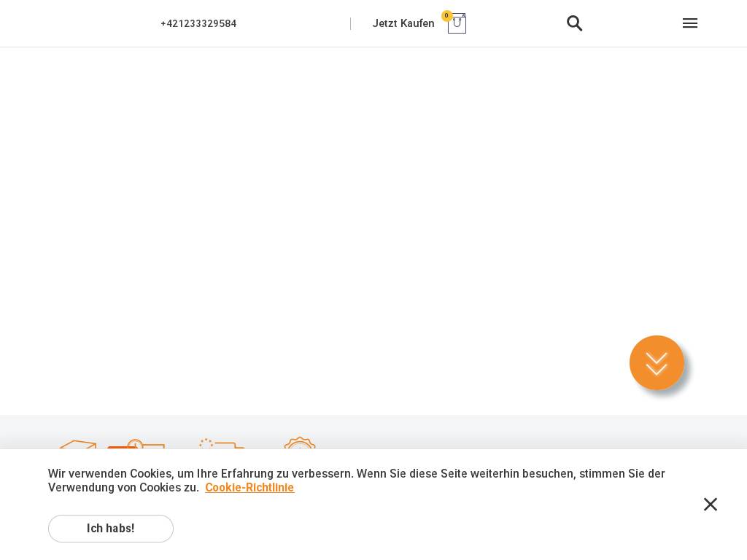Click the white header bar left of phone number
This screenshot has width=747, height=560.
coord(73,23)
